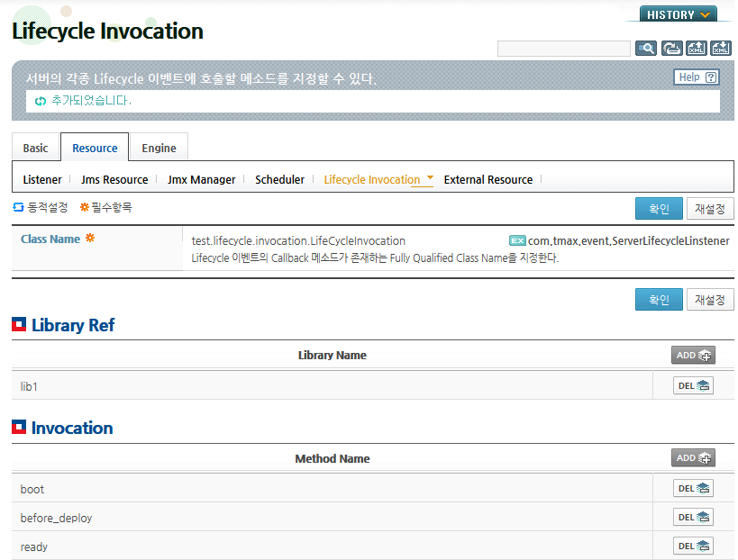Go to the Listener menu item
Image resolution: width=738 pixels, height=560 pixels.
coord(42,179)
